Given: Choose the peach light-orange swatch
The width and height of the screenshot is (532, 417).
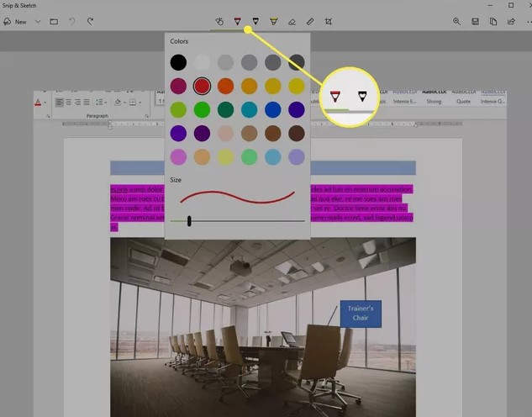Looking at the screenshot, I should (202, 157).
